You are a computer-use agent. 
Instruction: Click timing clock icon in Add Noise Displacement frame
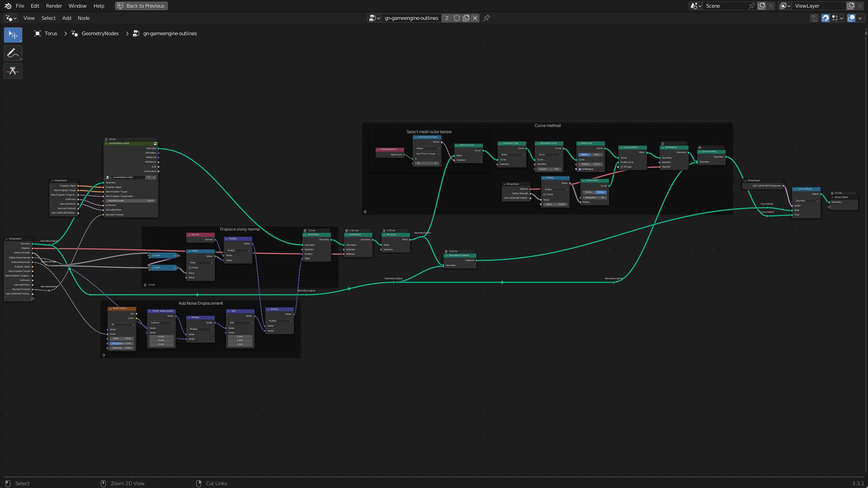tap(104, 355)
